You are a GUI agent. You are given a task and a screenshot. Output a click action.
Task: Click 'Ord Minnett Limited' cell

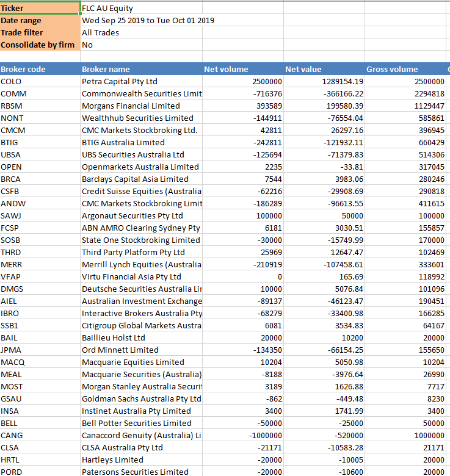pos(142,350)
